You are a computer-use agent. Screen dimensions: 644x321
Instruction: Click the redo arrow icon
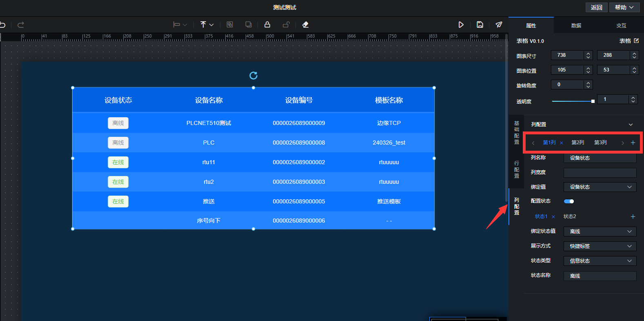point(21,25)
